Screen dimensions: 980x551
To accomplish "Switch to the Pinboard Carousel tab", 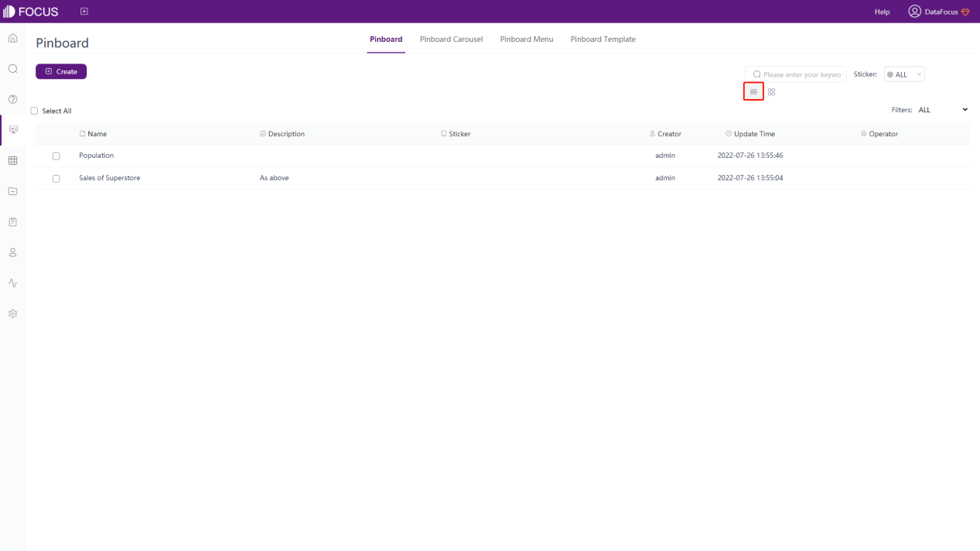I will (x=451, y=39).
